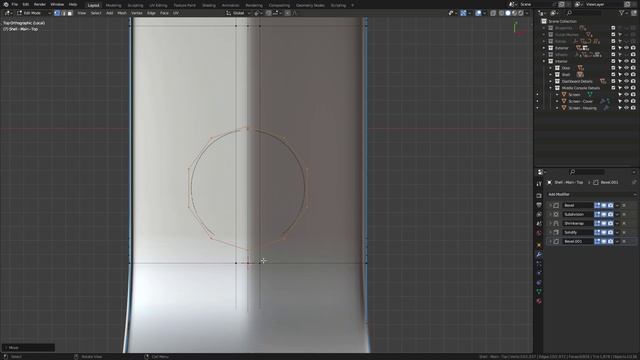Viewport: 640px width, 360px height.
Task: Click the Scene name field
Action: coord(537,4)
